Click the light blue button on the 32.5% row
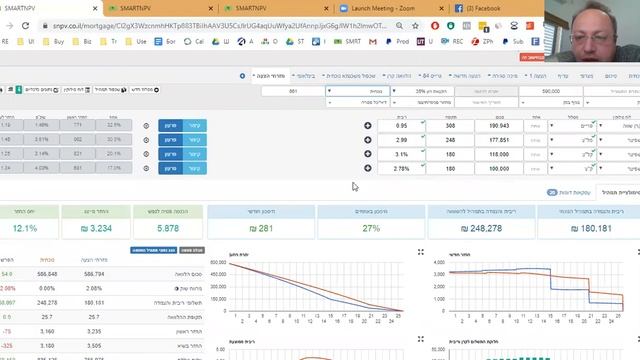The image size is (640, 360). pos(194,126)
